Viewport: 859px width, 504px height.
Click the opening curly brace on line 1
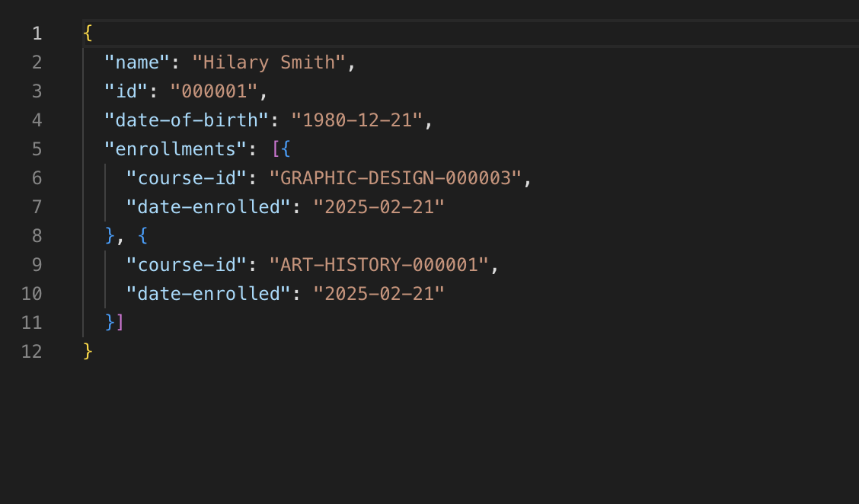tap(88, 33)
